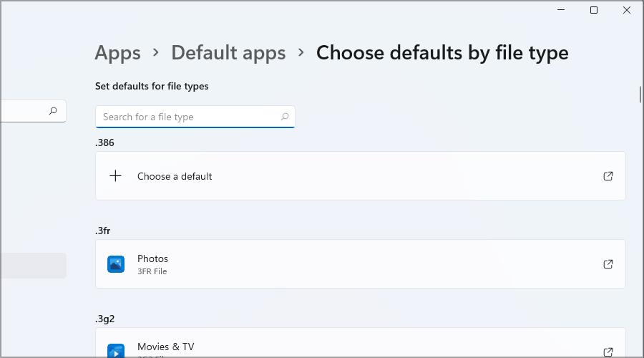Focus the sidebar settings search field
The image size is (644, 358).
click(x=23, y=111)
